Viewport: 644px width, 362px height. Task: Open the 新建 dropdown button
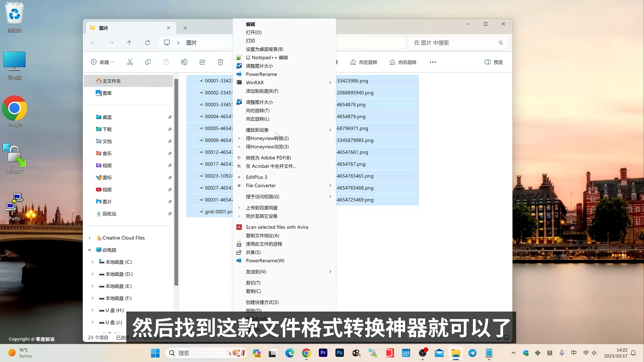pyautogui.click(x=102, y=62)
